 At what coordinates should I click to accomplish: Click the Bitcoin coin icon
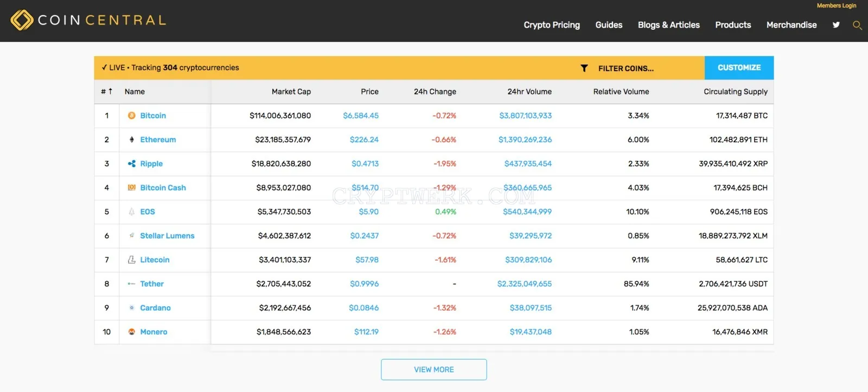point(131,116)
